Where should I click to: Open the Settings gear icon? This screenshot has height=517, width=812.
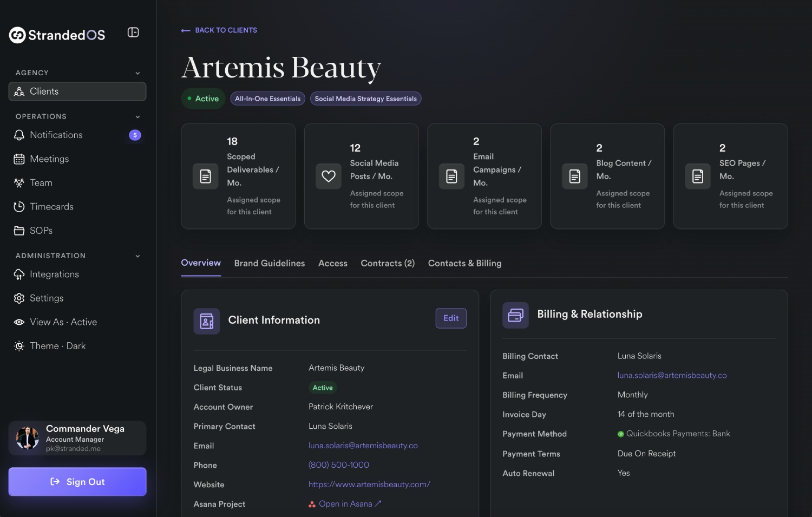[x=19, y=298]
